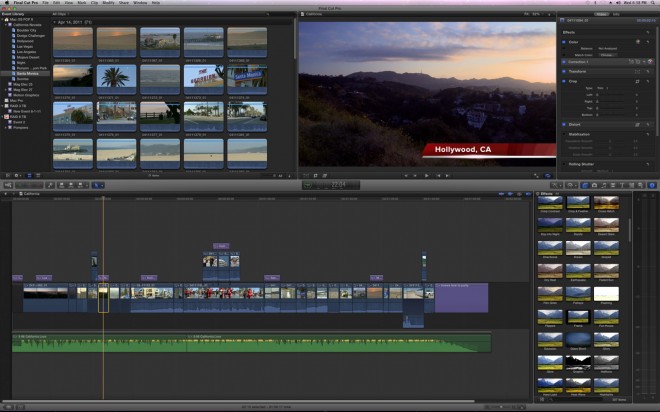Image resolution: width=660 pixels, height=412 pixels.
Task: Show the Inspector with the 'i' button
Action: pos(651,185)
